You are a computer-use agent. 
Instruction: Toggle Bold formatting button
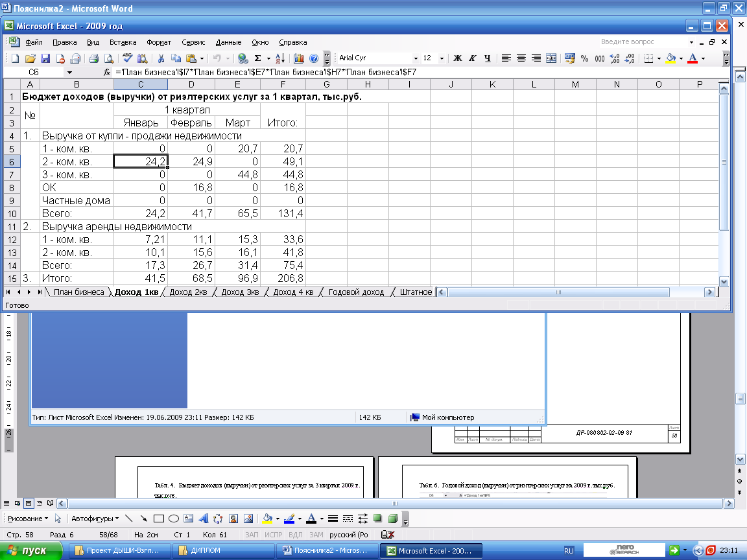(458, 58)
